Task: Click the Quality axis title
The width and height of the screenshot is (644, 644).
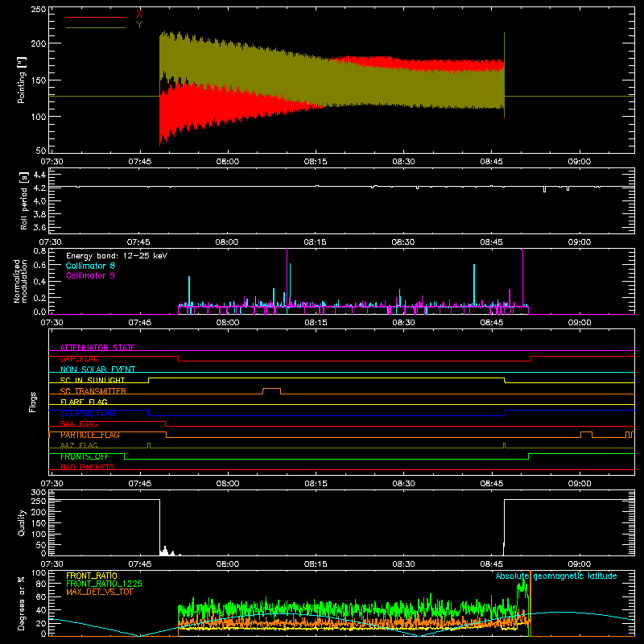Action: tap(22, 522)
